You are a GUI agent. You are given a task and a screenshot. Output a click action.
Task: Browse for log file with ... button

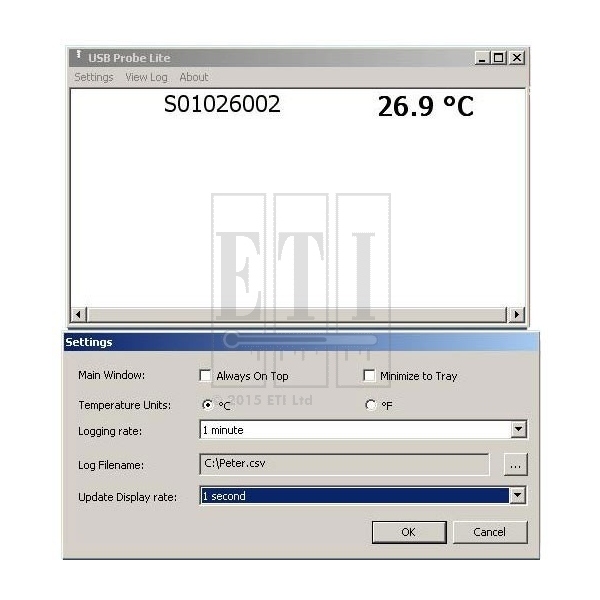515,465
